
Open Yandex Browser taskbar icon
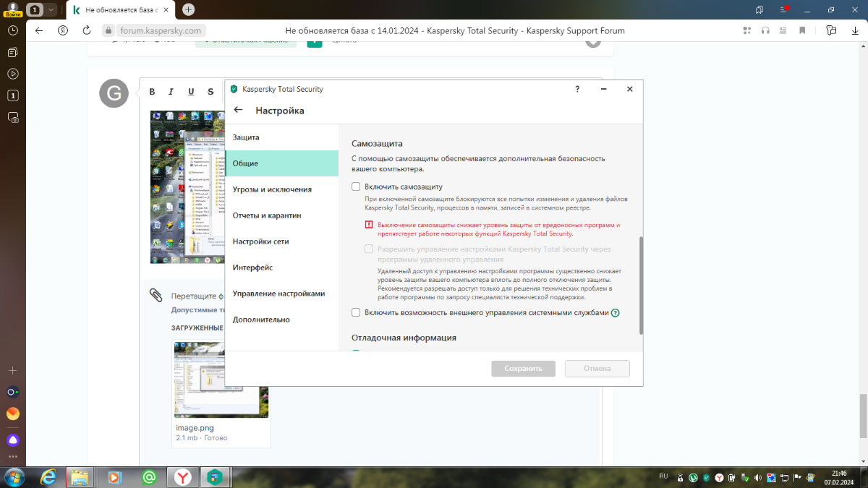[184, 477]
